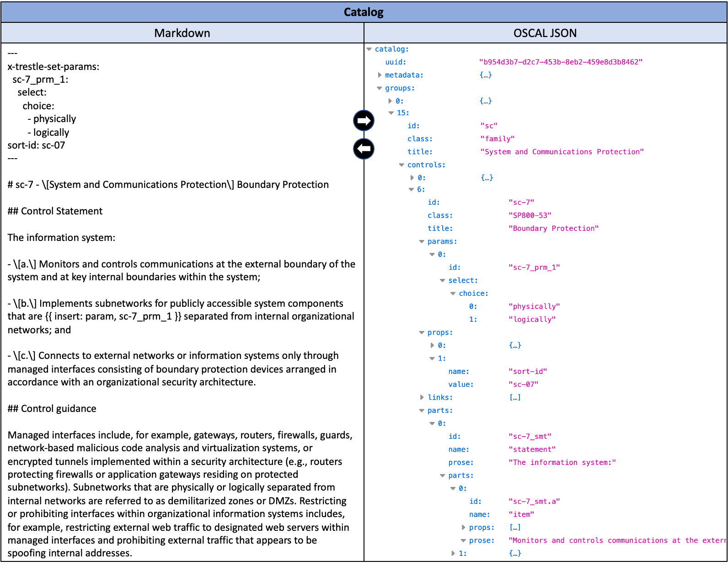Viewport: 728px width, 566px height.
Task: Collapse the choice node
Action: [x=453, y=294]
